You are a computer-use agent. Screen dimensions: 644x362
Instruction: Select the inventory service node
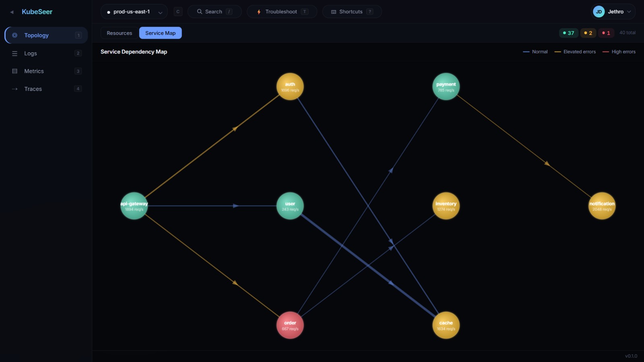446,206
